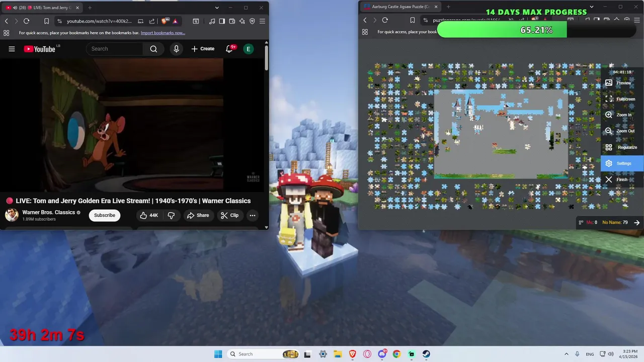
Task: Click Zoom Out in the puzzle menu
Action: click(622, 131)
